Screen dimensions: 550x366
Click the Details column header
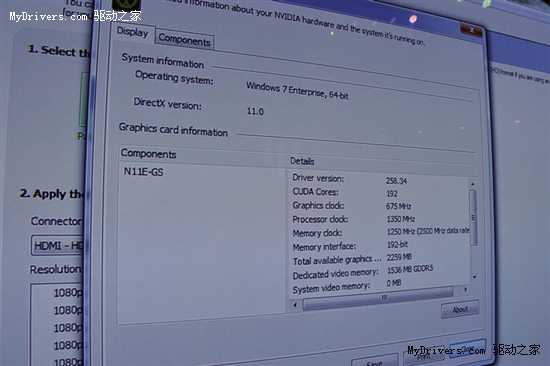click(x=302, y=161)
